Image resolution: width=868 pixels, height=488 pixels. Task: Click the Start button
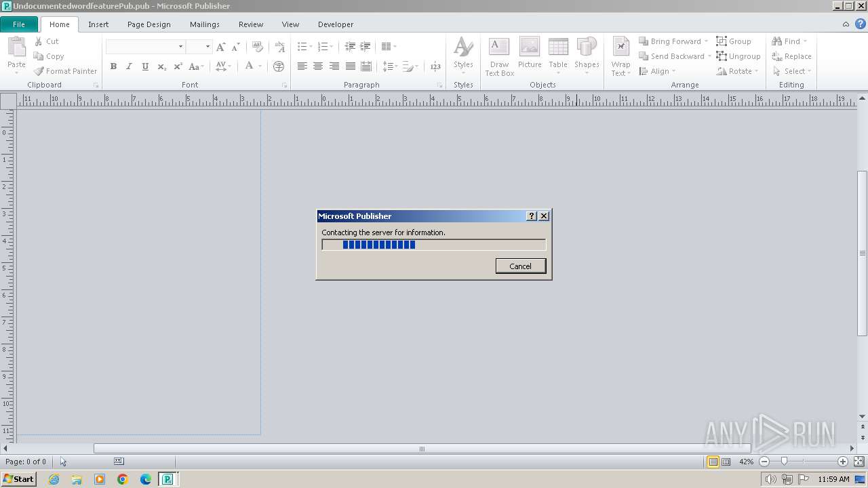click(x=18, y=479)
